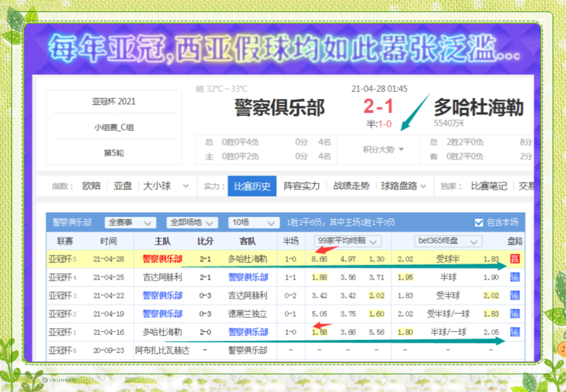Click the highlighted 1.60 odds value
This screenshot has height=392, width=566.
377,314
